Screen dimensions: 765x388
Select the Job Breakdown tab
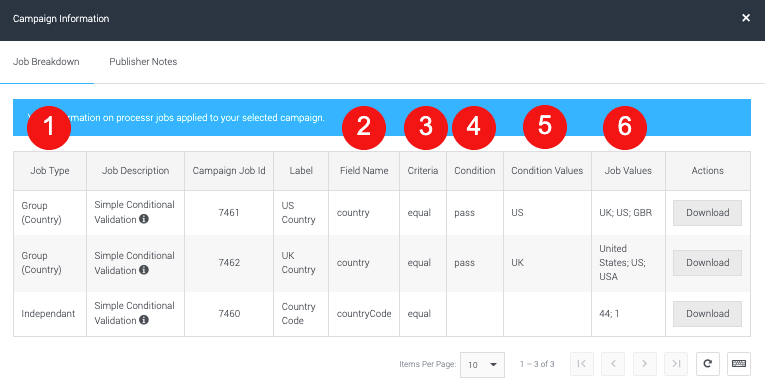tap(46, 61)
